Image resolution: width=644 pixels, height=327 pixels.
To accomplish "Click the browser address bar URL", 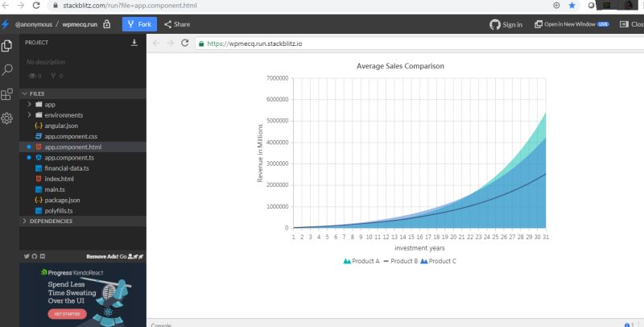I will (x=130, y=6).
